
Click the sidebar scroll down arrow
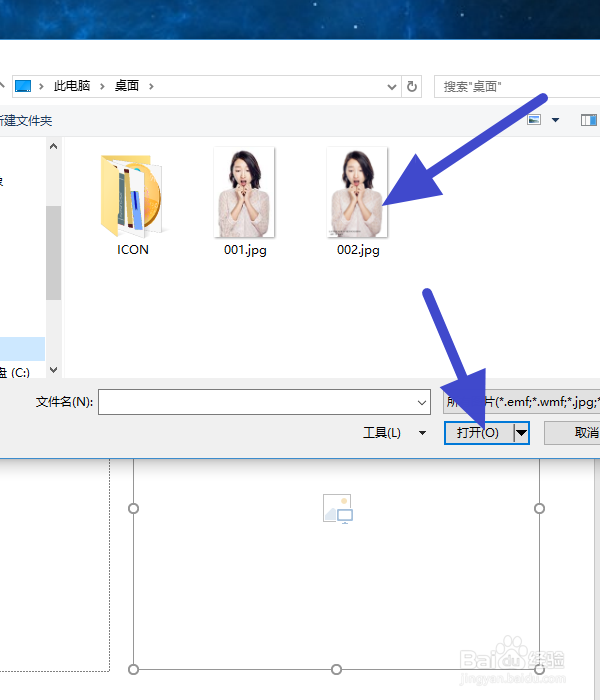(x=54, y=370)
